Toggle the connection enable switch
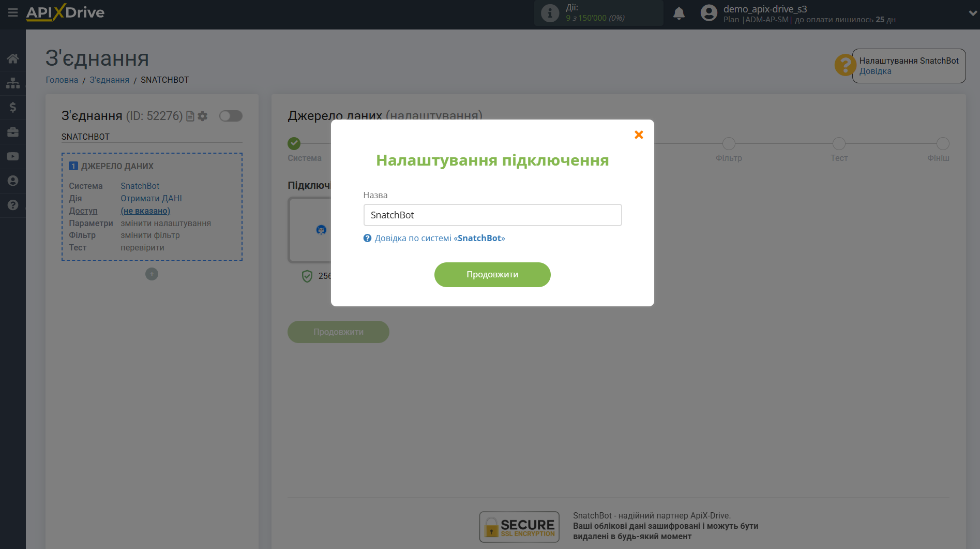The image size is (980, 549). coord(231,116)
